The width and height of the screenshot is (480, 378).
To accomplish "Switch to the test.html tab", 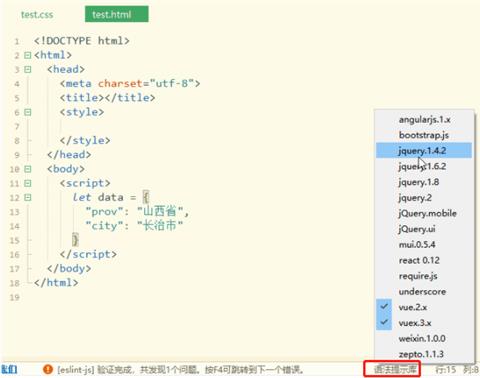I will pyautogui.click(x=117, y=14).
